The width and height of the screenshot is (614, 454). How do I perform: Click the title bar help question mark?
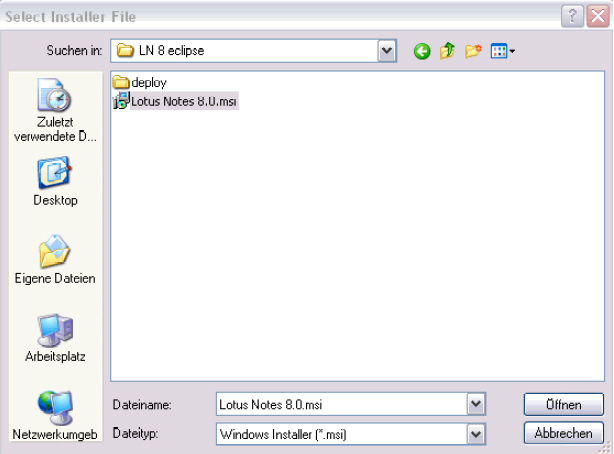click(x=573, y=16)
